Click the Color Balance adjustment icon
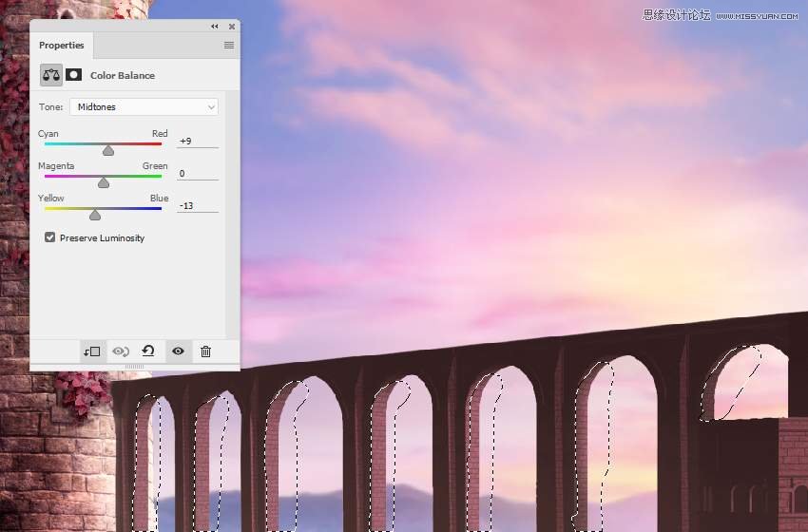 (51, 75)
